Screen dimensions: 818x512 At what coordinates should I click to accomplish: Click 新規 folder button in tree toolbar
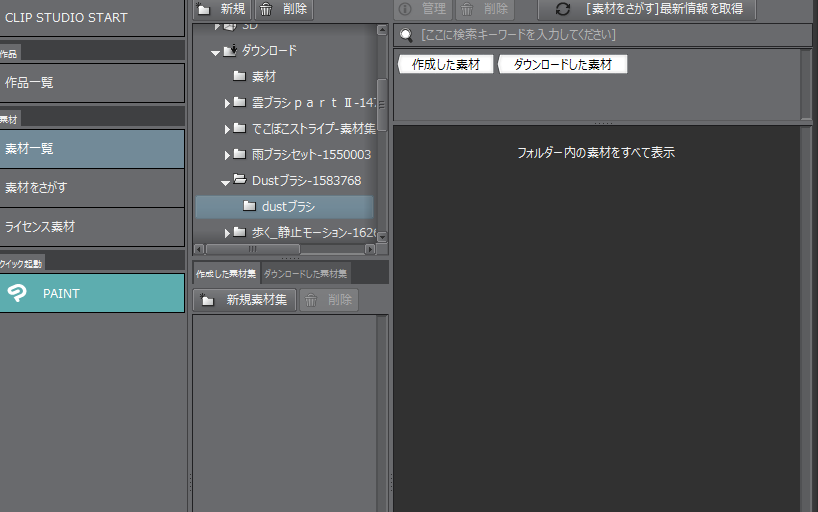[x=222, y=9]
